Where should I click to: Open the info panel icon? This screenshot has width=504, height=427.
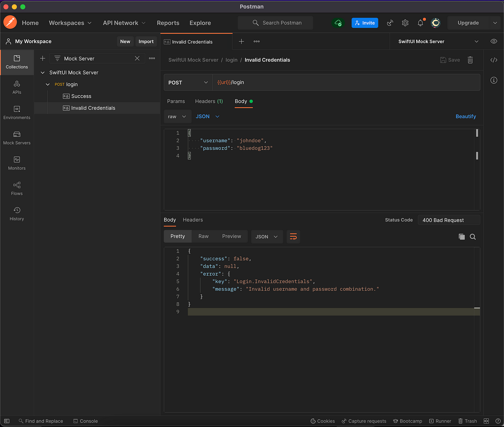494,80
